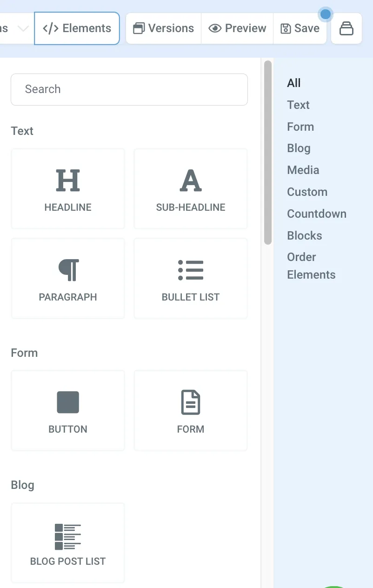The height and width of the screenshot is (588, 373).
Task: Open the Elements panel tab
Action: point(77,28)
